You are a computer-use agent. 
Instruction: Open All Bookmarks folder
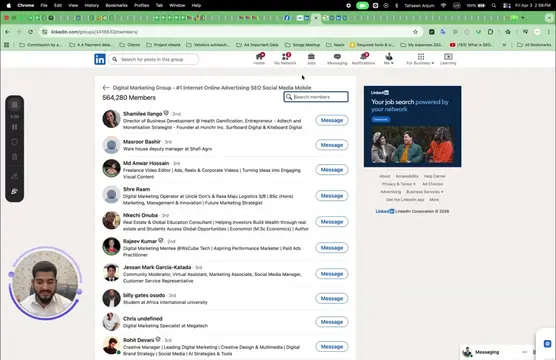(534, 45)
